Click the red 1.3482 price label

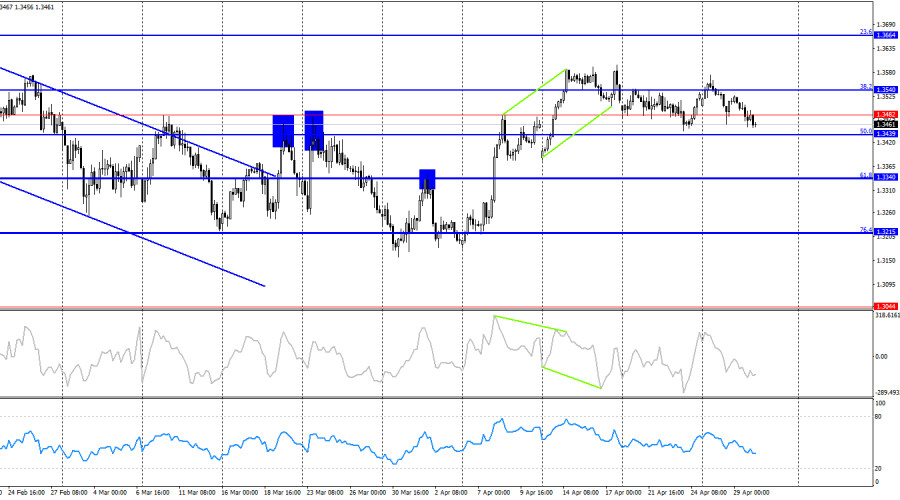coord(886,115)
